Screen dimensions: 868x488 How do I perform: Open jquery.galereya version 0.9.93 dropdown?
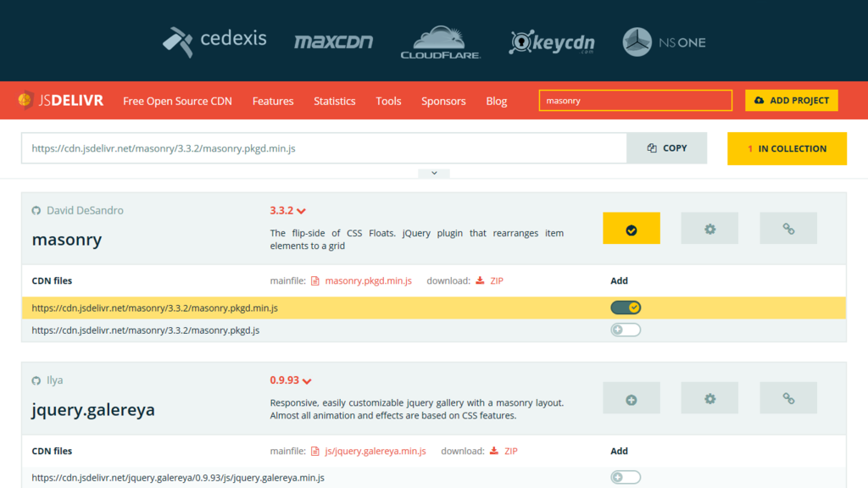(x=291, y=380)
